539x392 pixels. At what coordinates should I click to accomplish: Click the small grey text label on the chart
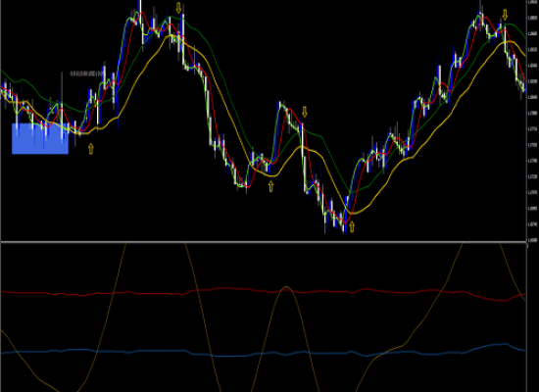click(x=86, y=73)
